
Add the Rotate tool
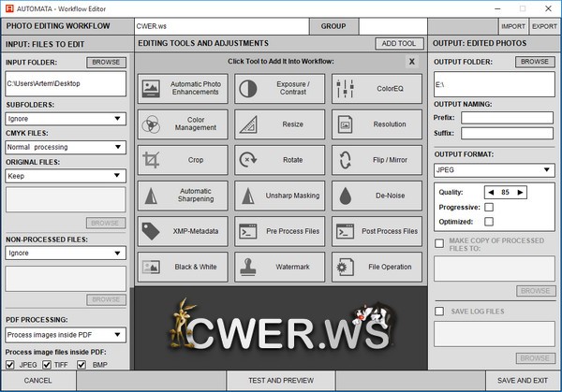click(x=279, y=160)
